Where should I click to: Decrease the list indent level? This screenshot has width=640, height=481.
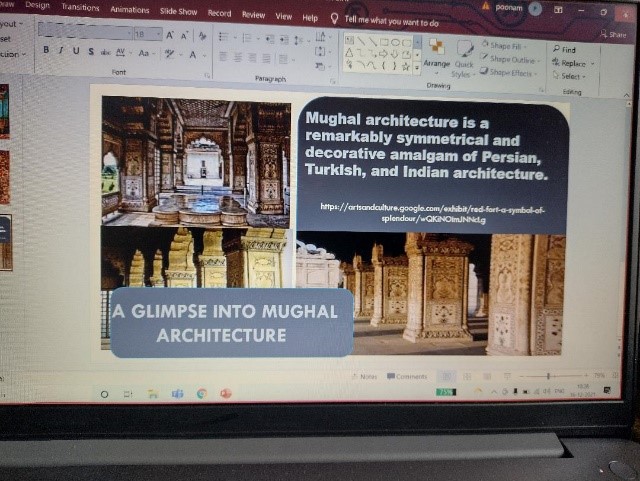(x=270, y=39)
